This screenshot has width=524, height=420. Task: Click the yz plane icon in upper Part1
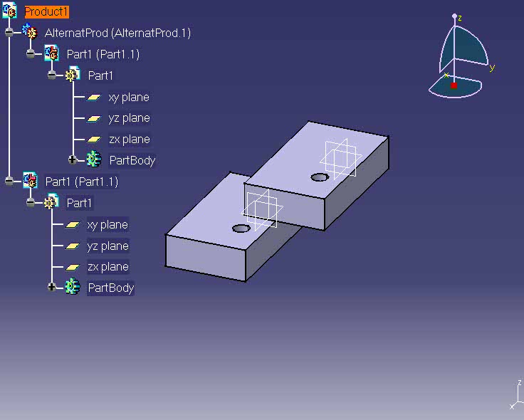click(x=94, y=118)
